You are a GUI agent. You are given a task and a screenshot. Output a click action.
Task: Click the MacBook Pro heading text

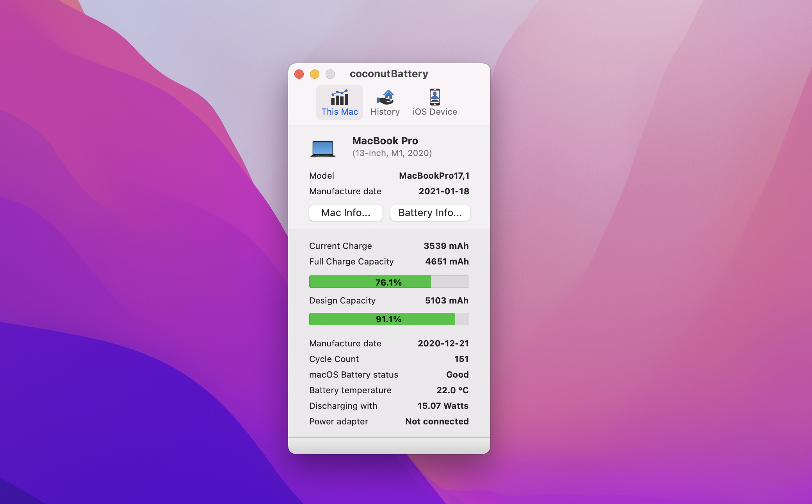pos(385,141)
